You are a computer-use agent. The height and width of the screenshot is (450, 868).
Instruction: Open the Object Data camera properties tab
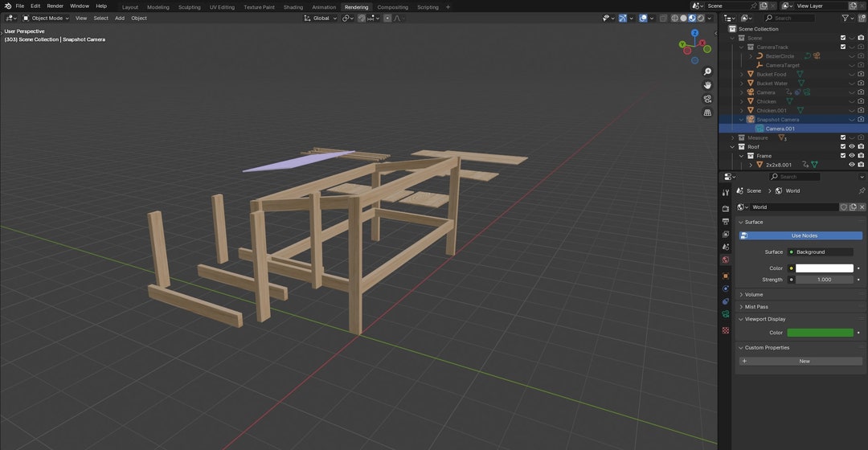click(x=726, y=314)
